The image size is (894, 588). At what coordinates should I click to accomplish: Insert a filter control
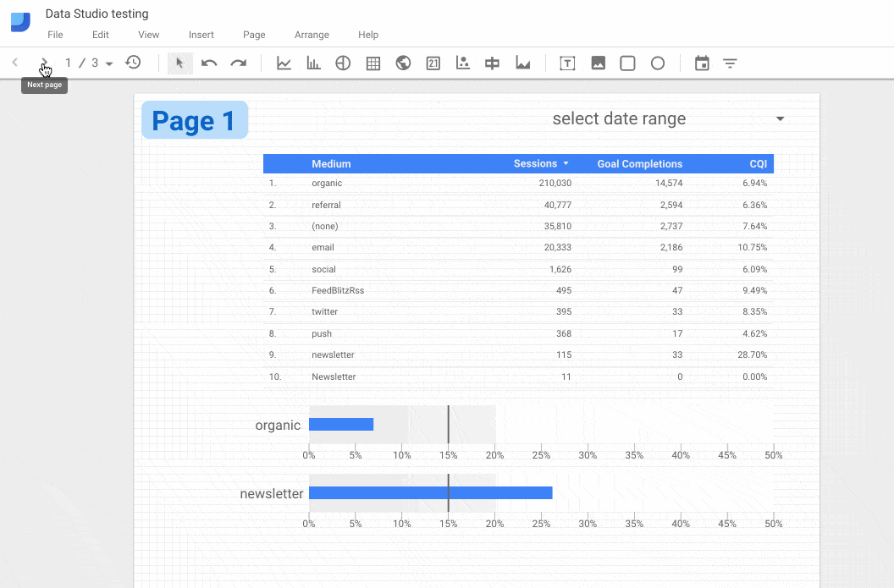click(730, 62)
